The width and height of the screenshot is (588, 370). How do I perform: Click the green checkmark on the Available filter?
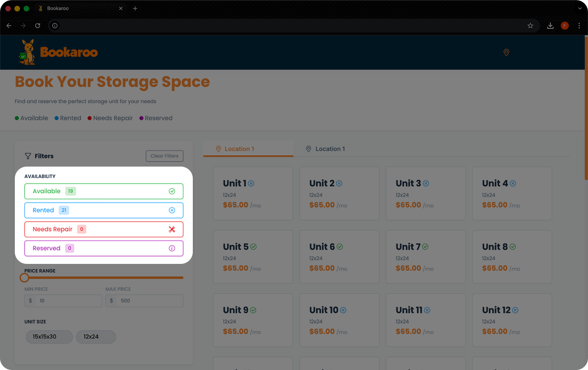coord(172,191)
